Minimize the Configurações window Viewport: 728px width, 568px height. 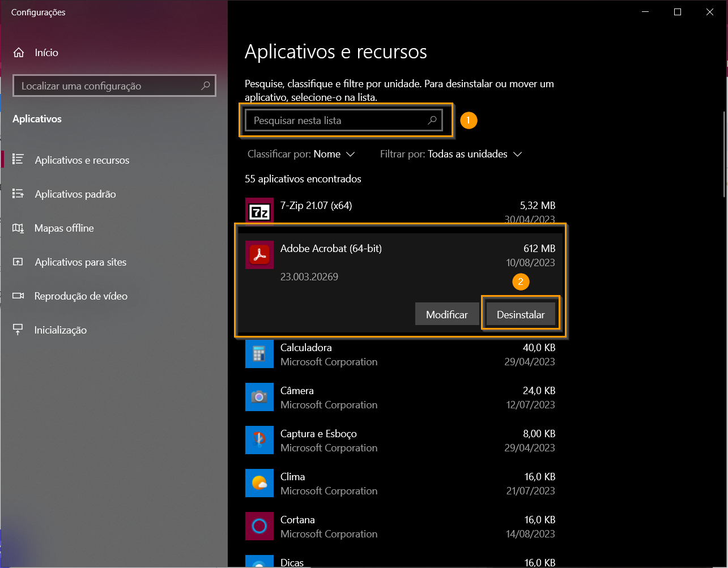[x=645, y=12]
